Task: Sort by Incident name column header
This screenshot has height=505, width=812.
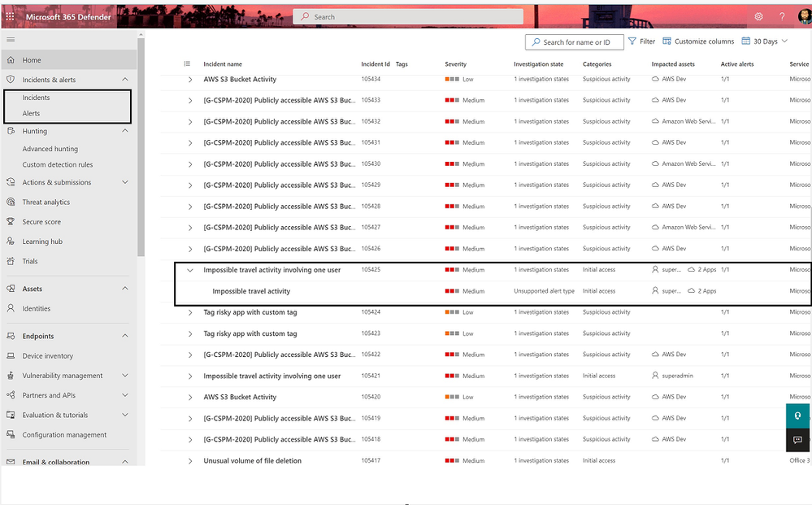Action: pyautogui.click(x=223, y=64)
